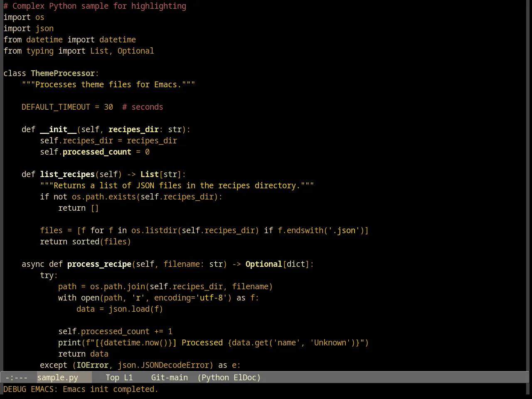Viewport: 532px width, 399px height.
Task: Click the 'return data' statement
Action: [x=83, y=354]
